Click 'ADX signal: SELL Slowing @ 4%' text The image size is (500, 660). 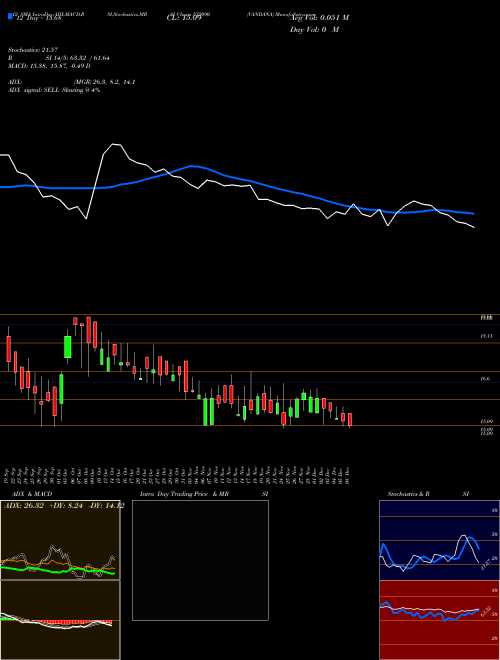(x=54, y=90)
